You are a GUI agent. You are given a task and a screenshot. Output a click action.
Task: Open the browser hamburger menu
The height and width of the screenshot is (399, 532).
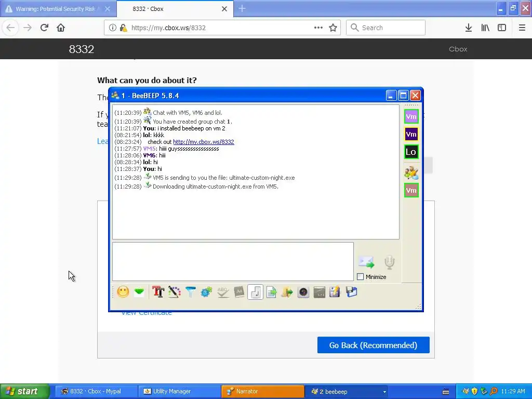coord(522,28)
